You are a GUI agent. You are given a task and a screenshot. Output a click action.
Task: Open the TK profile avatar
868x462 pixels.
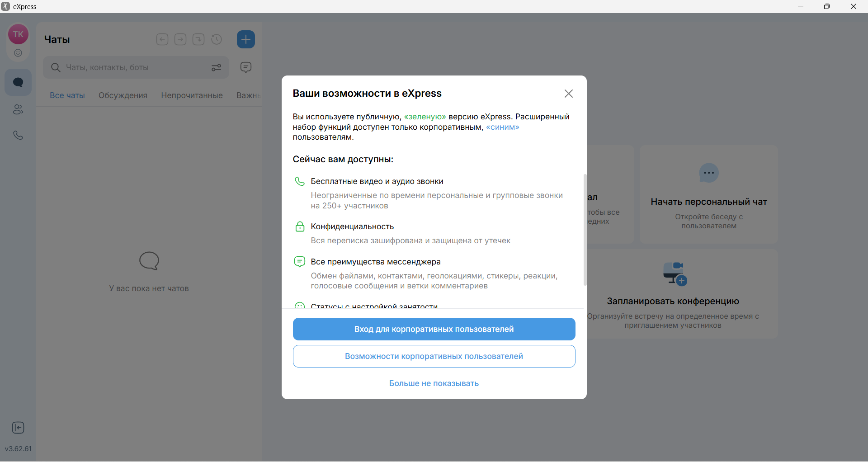pyautogui.click(x=18, y=34)
